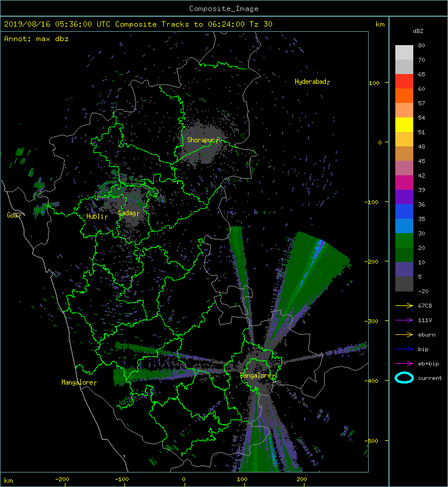Select the purple swatch between 39 and 36
This screenshot has height=487, width=448.
(404, 197)
